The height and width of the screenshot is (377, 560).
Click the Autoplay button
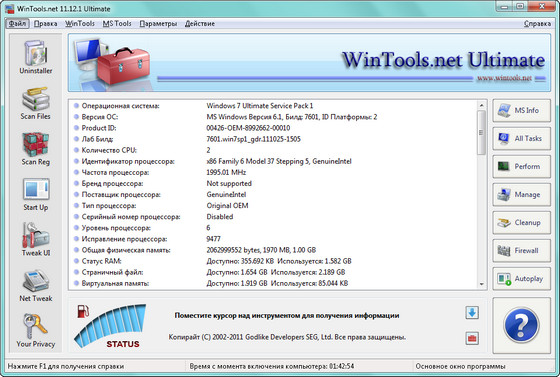(x=521, y=278)
